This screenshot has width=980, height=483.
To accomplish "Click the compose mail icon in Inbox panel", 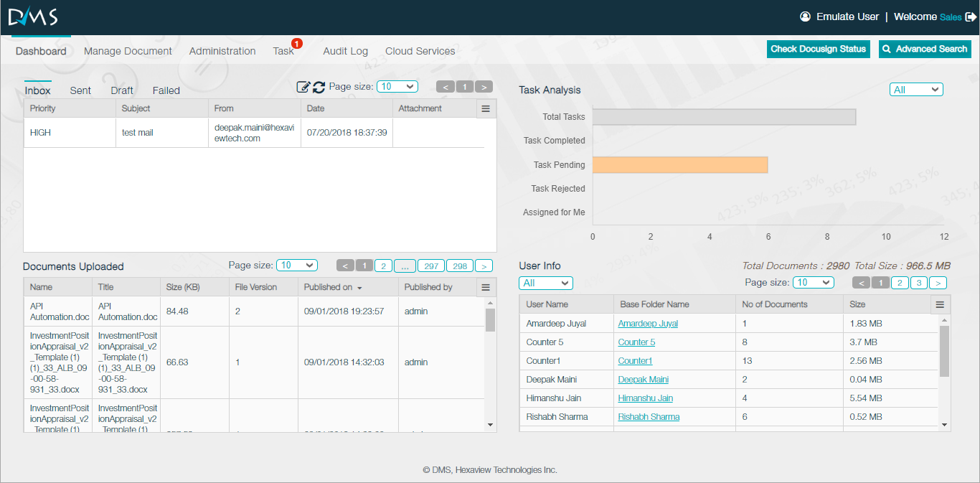I will [303, 87].
